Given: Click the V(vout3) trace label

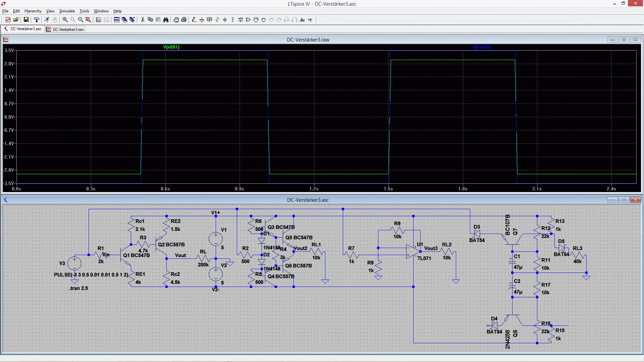Looking at the screenshot, I should click(x=481, y=47).
